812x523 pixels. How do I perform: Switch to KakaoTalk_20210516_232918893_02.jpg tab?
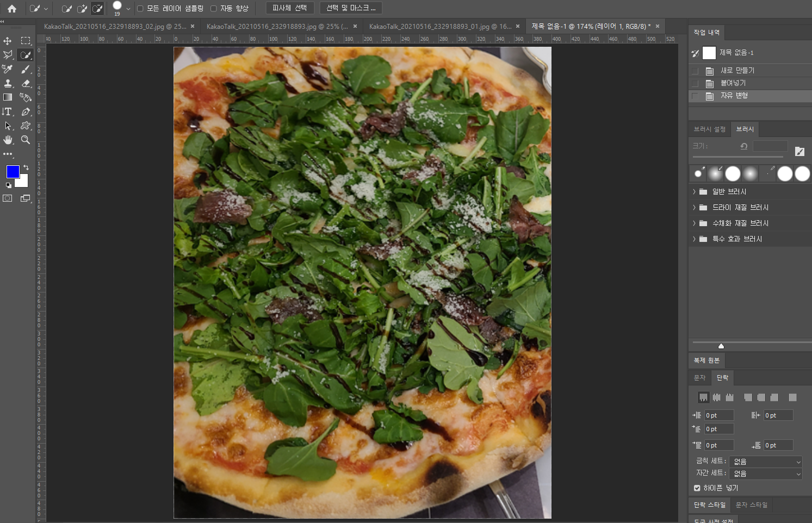click(x=115, y=26)
